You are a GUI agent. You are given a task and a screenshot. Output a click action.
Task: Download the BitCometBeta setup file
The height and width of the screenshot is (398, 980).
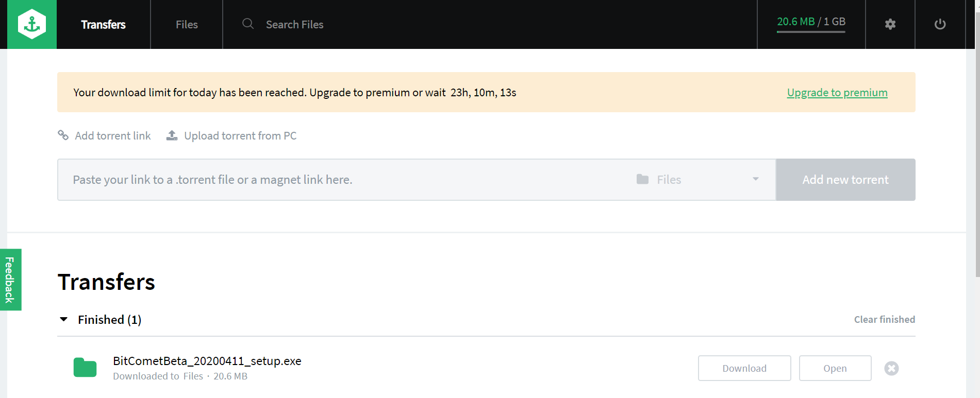pyautogui.click(x=744, y=368)
